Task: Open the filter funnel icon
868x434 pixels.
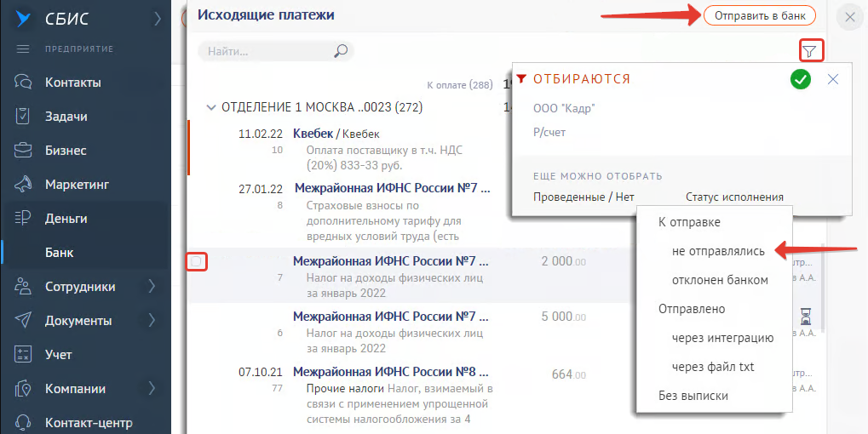Action: [809, 52]
